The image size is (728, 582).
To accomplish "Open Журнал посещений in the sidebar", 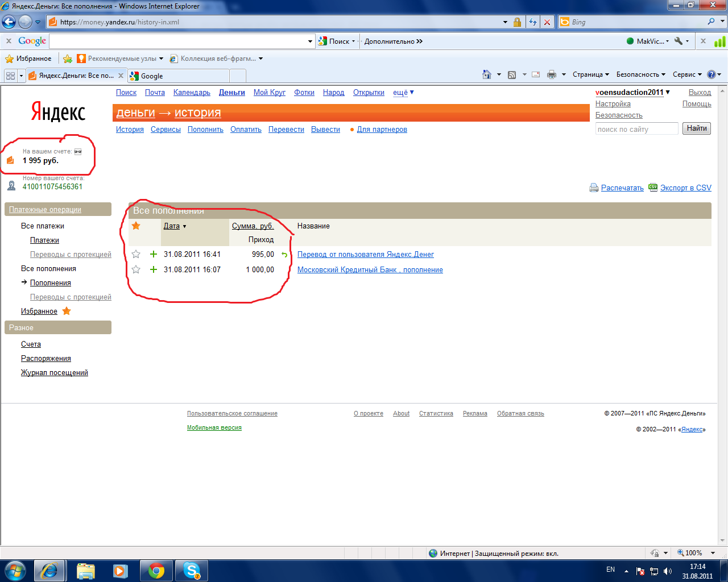I will click(x=55, y=372).
